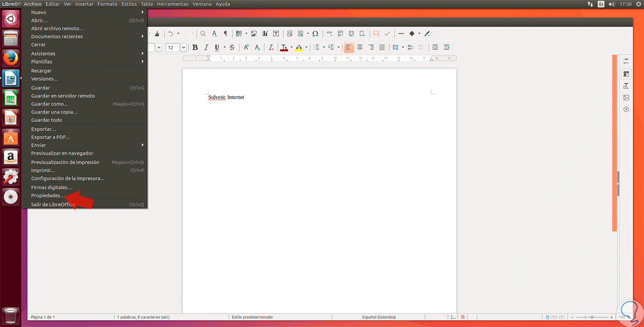Click the Find and Replace magnifier icon

point(203,34)
